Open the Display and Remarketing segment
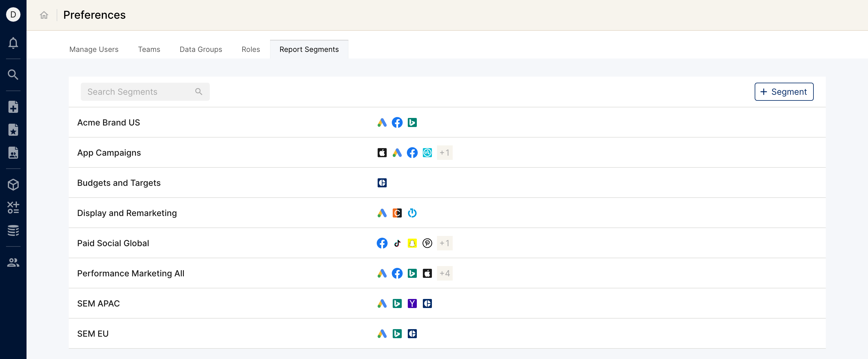Viewport: 868px width, 359px height. [447, 213]
